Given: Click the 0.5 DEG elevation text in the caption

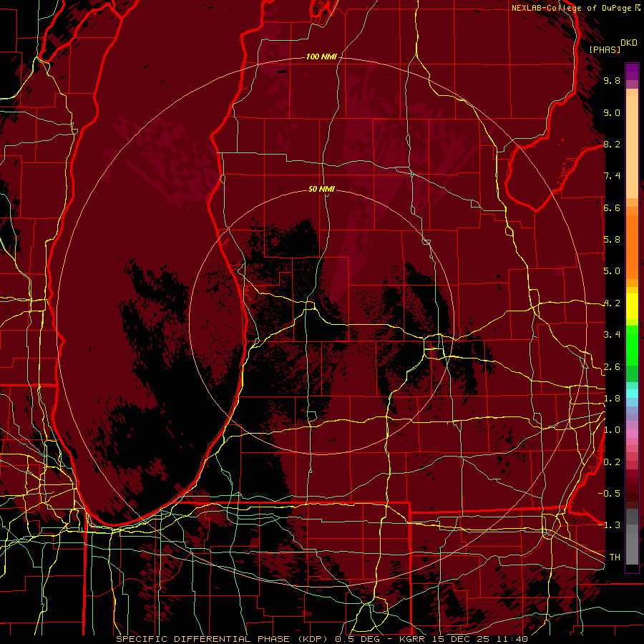Looking at the screenshot, I should pos(357,639).
